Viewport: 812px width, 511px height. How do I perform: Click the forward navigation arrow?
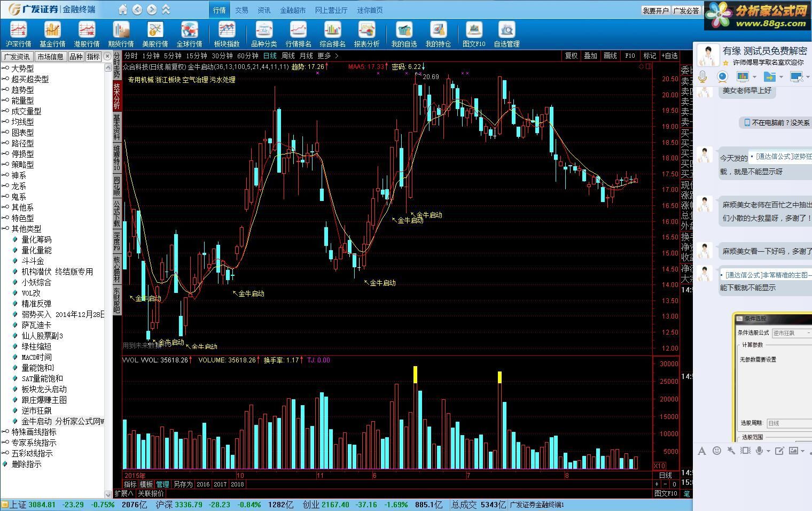(152, 10)
